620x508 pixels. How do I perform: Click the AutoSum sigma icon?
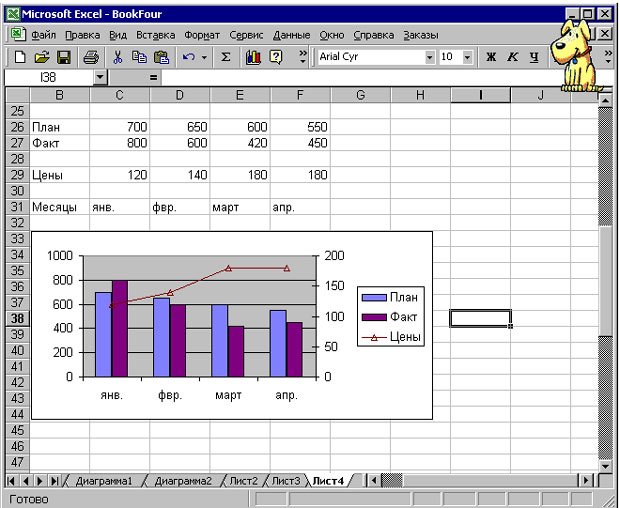pyautogui.click(x=226, y=57)
